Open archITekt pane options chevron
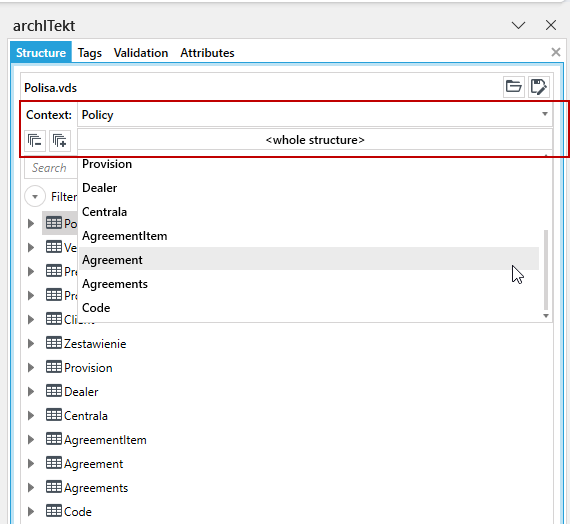 tap(518, 25)
